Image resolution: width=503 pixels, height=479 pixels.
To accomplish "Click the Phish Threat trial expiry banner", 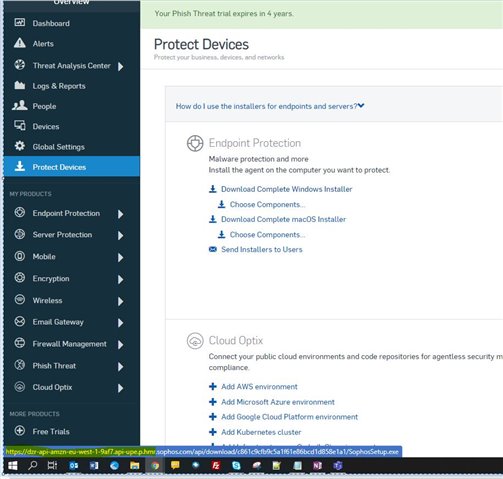I will pyautogui.click(x=322, y=14).
